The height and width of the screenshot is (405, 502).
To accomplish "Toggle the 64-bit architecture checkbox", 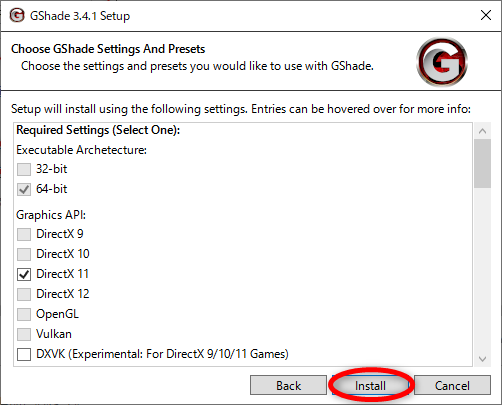I will (x=24, y=189).
